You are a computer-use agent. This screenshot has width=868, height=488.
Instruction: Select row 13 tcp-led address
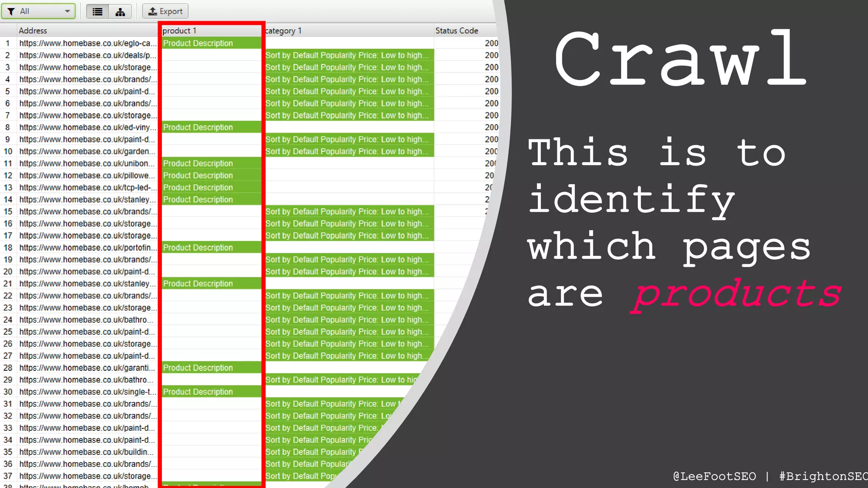coord(88,187)
